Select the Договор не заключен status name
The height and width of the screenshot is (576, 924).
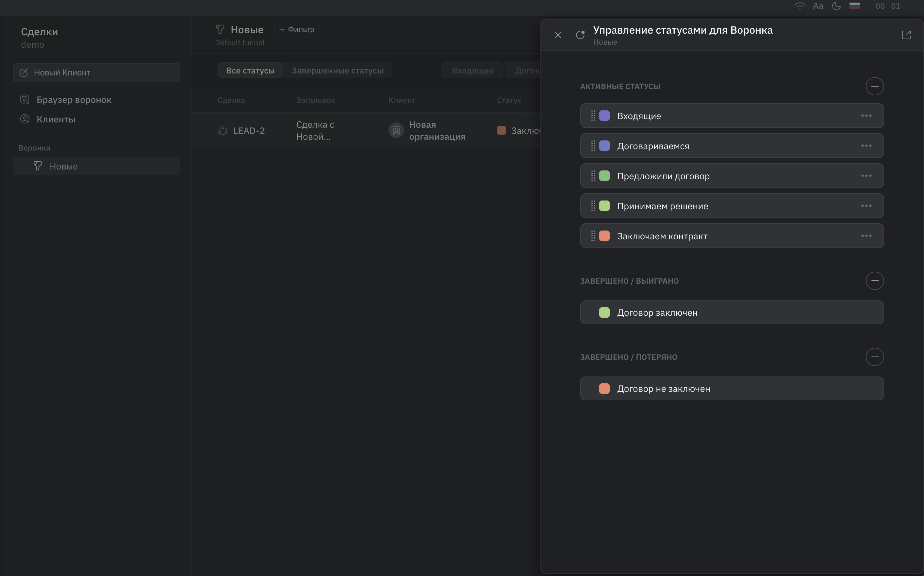pos(663,389)
